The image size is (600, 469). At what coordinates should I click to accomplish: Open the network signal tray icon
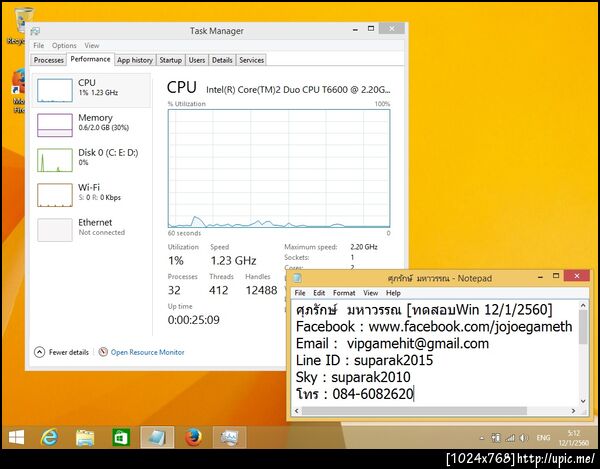[x=510, y=438]
